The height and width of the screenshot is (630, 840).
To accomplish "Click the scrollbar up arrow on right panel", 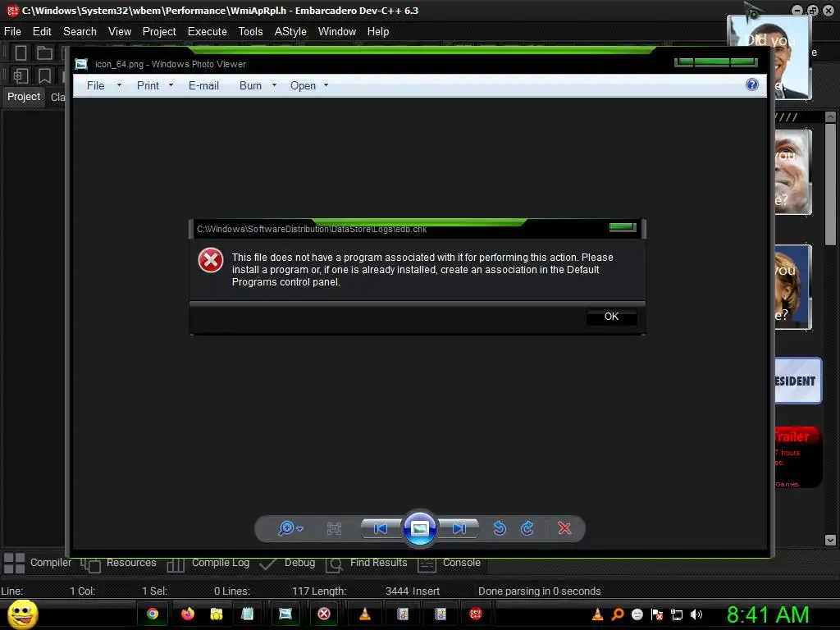I will coord(830,116).
